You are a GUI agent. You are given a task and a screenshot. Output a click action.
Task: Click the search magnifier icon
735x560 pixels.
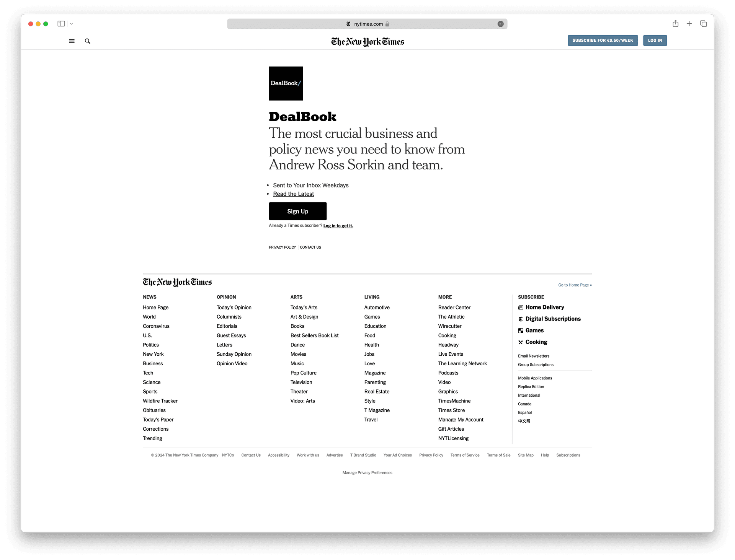point(88,41)
